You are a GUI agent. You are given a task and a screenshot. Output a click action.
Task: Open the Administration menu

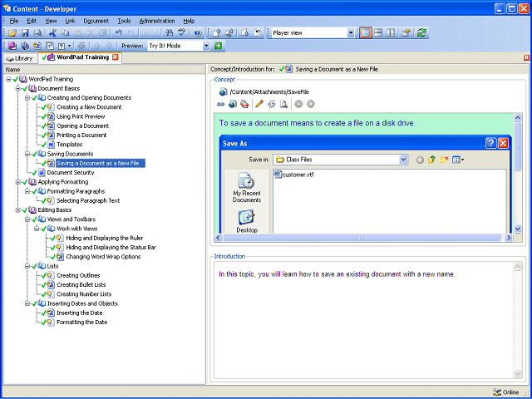[157, 21]
